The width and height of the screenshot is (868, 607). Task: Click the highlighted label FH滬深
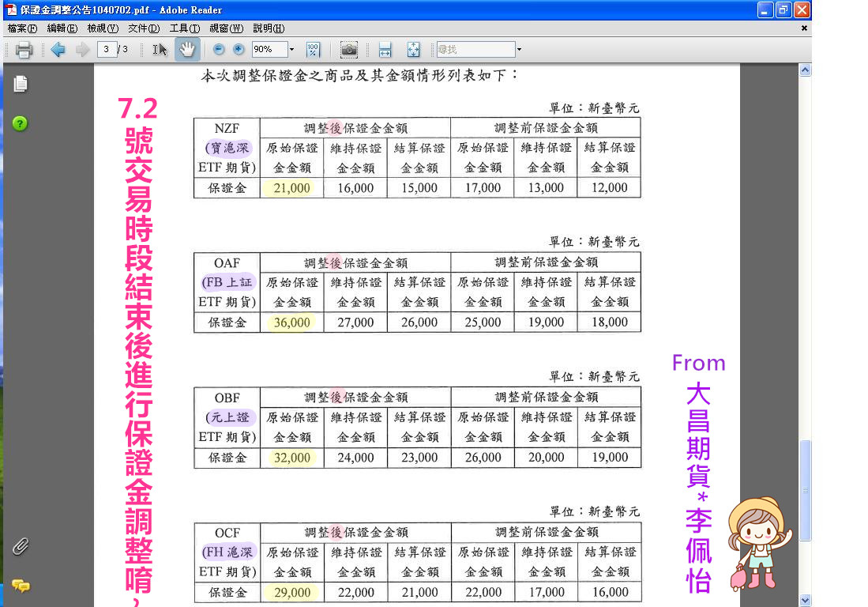(x=227, y=552)
